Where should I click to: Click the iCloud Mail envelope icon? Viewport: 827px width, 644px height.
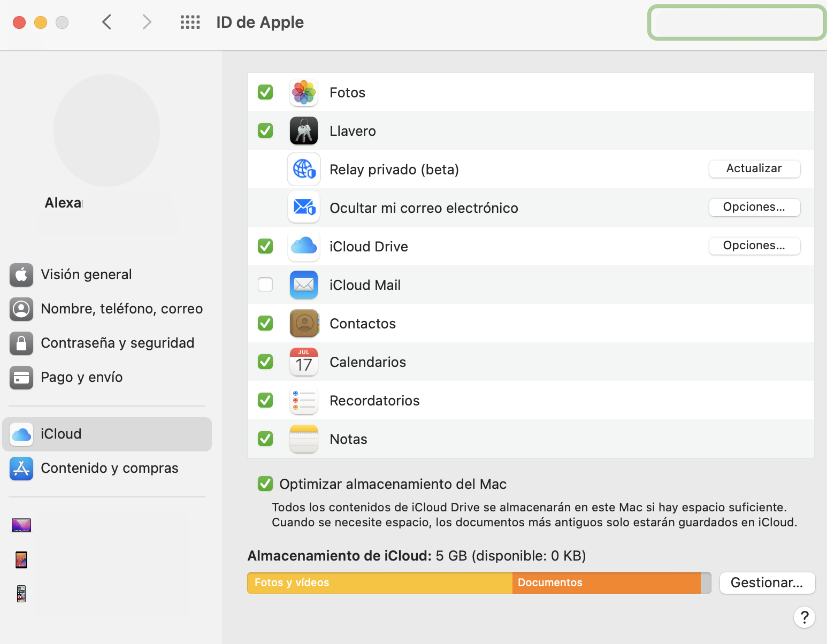[x=304, y=285]
